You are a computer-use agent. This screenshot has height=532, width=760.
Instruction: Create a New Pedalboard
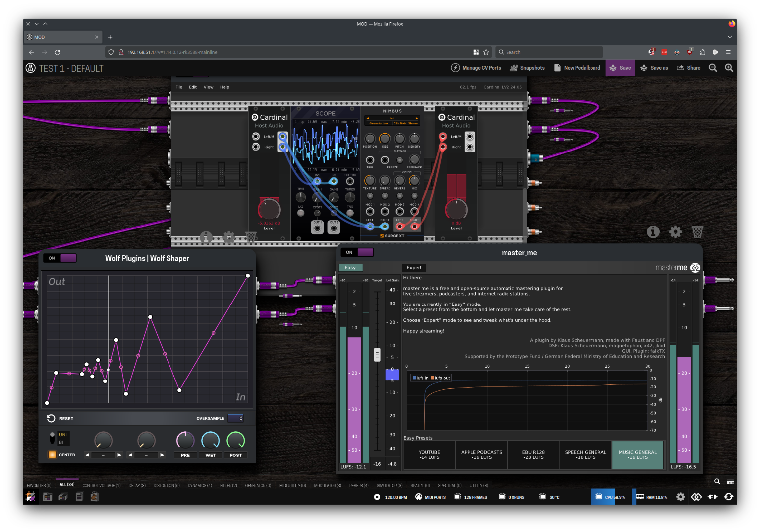coord(577,68)
